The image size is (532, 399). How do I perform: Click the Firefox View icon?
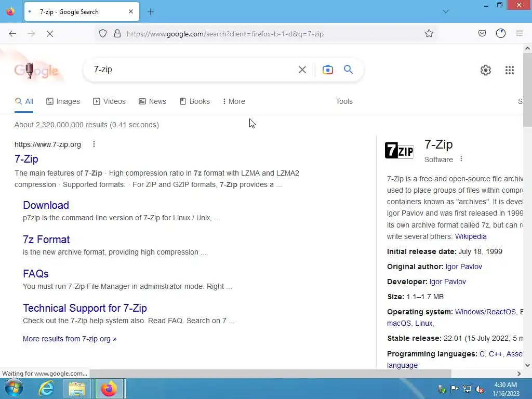pyautogui.click(x=10, y=11)
